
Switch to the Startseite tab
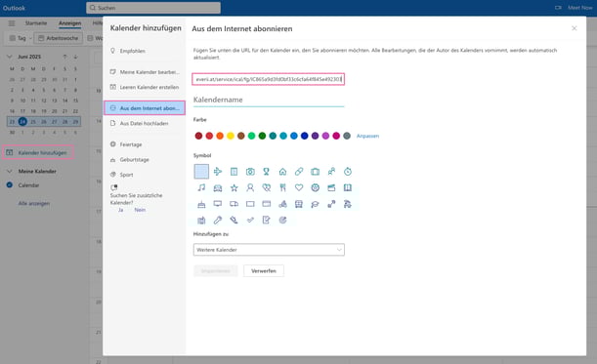[36, 23]
